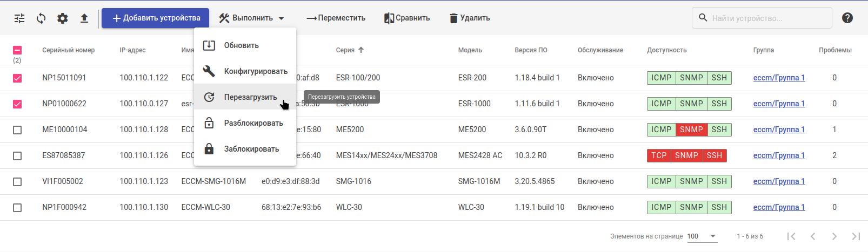Go to the last page of results
The height and width of the screenshot is (252, 868).
(x=856, y=236)
